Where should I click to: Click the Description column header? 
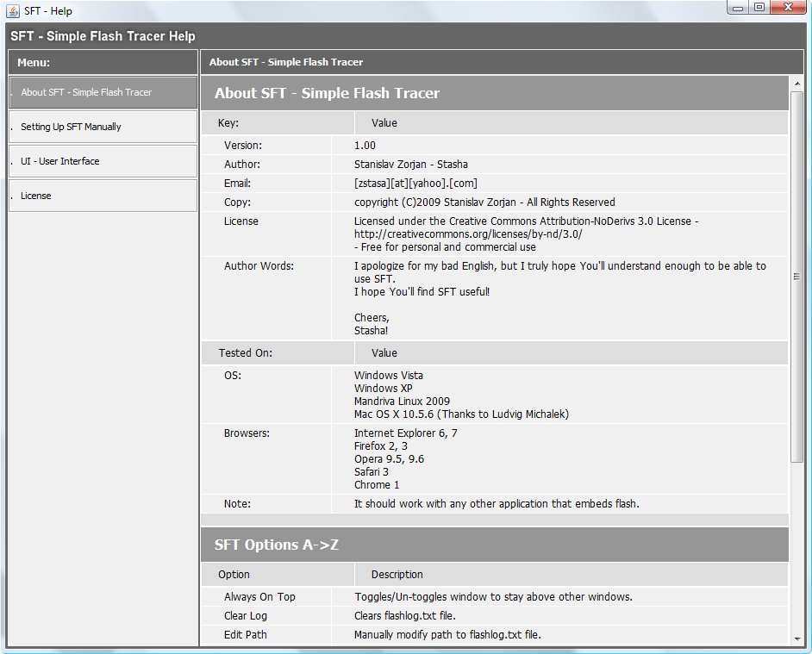coord(397,574)
